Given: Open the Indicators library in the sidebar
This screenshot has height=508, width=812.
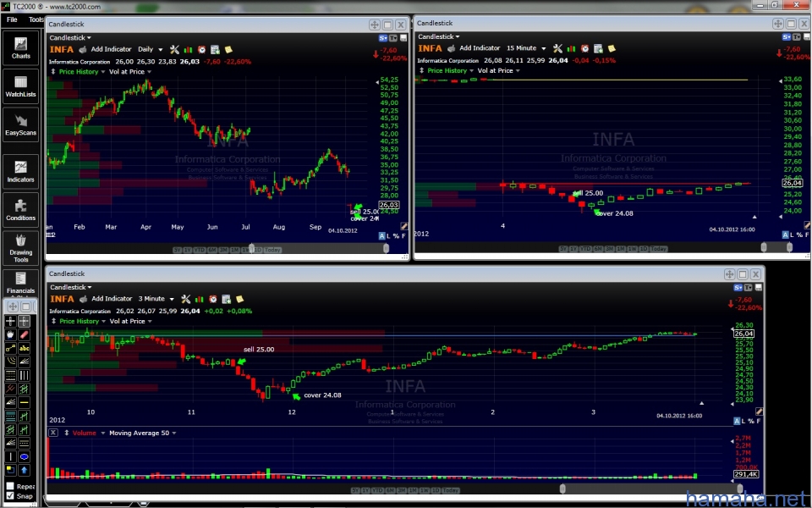Looking at the screenshot, I should pos(20,172).
